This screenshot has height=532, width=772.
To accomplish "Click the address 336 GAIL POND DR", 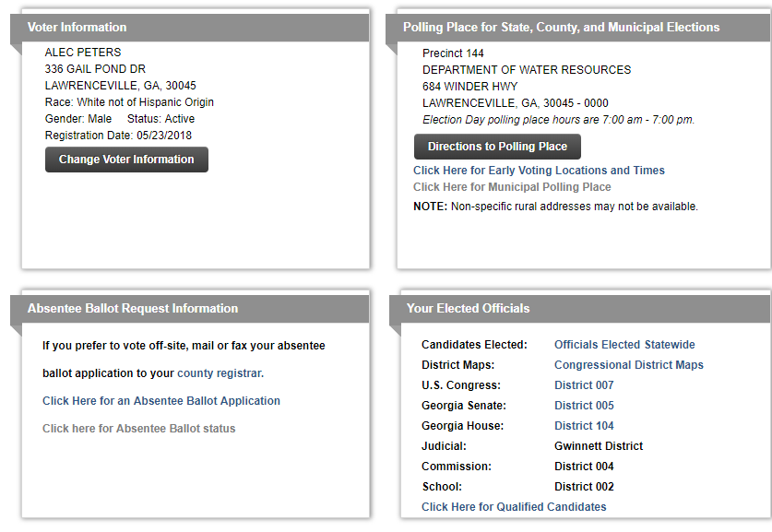I will click(95, 69).
